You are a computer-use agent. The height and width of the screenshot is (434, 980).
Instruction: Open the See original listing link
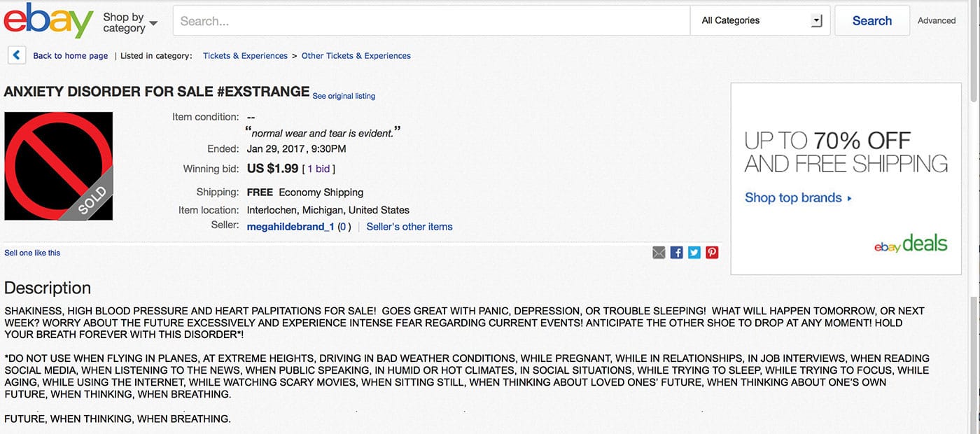[344, 96]
